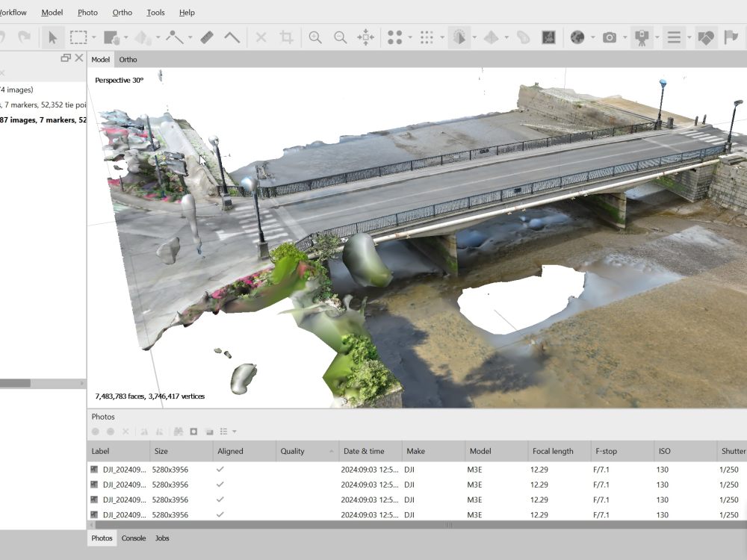Toggle Show Markers flag icon
This screenshot has width=747, height=560.
[731, 37]
